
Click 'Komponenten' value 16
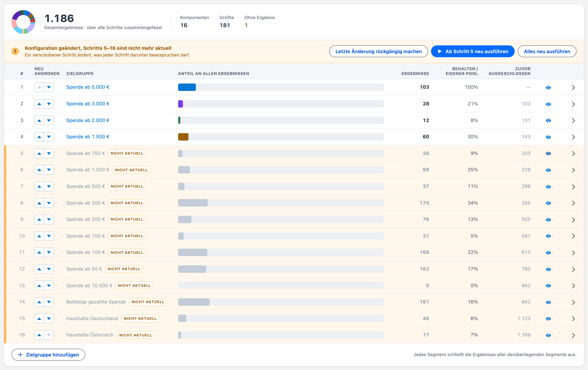point(184,25)
